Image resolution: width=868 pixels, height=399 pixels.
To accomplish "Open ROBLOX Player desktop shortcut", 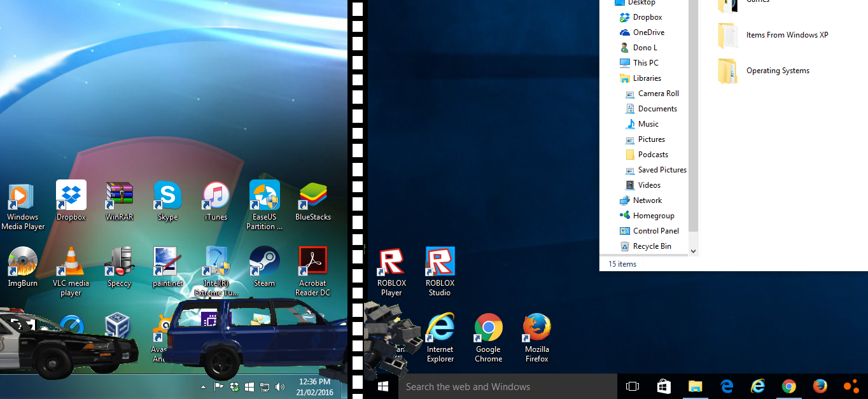I will (391, 272).
